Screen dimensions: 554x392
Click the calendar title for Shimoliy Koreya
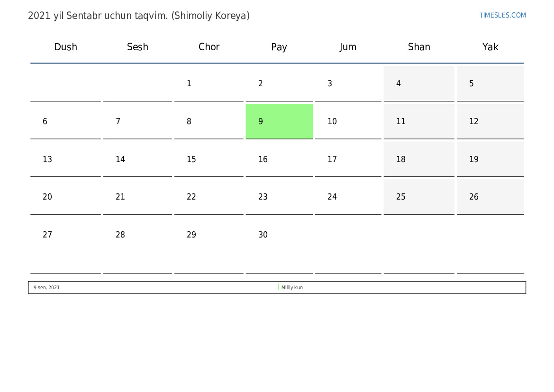(x=139, y=16)
